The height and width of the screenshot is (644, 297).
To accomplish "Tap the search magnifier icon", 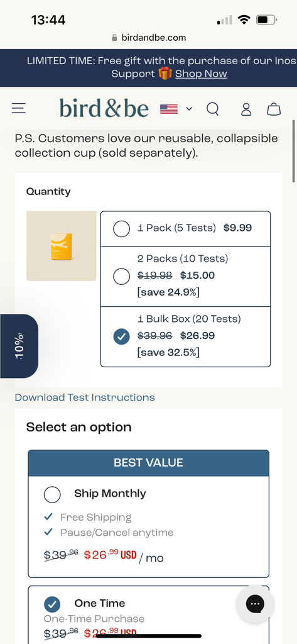I will pos(212,109).
